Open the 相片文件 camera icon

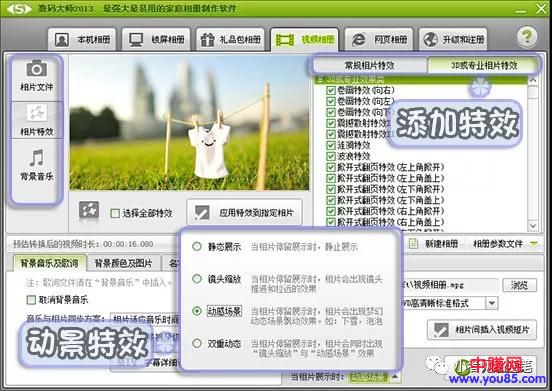click(37, 68)
